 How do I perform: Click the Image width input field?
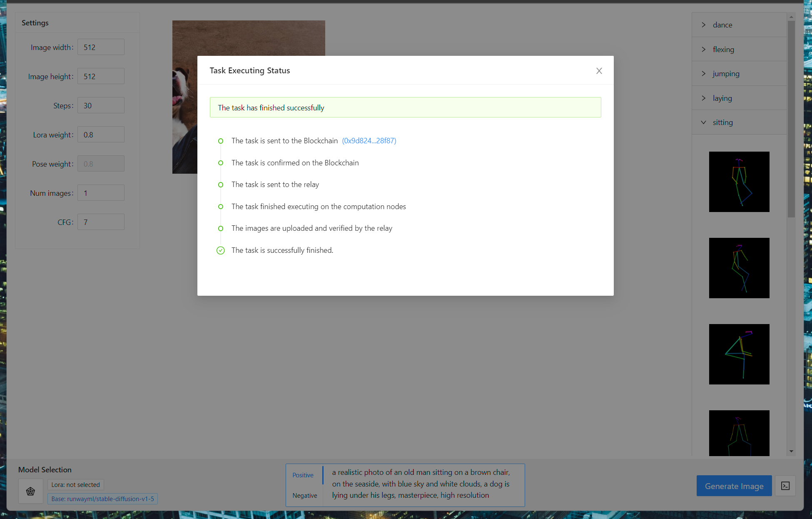click(101, 47)
